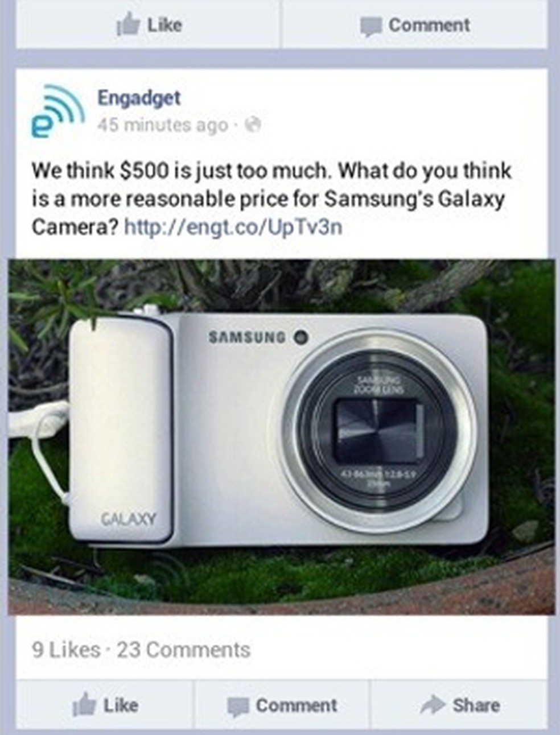This screenshot has width=560, height=735.
Task: Open the Samsung Galaxy Camera photo
Action: pos(282,437)
